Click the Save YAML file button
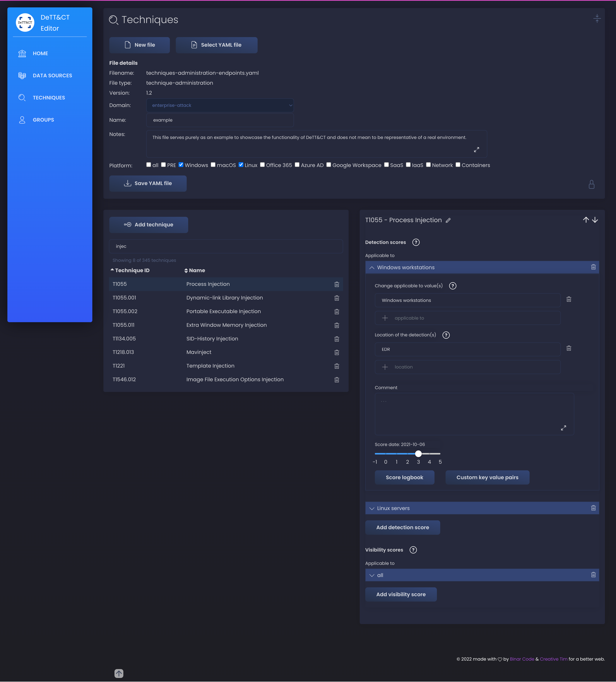Screen dimensions: 616x682 [x=148, y=183]
